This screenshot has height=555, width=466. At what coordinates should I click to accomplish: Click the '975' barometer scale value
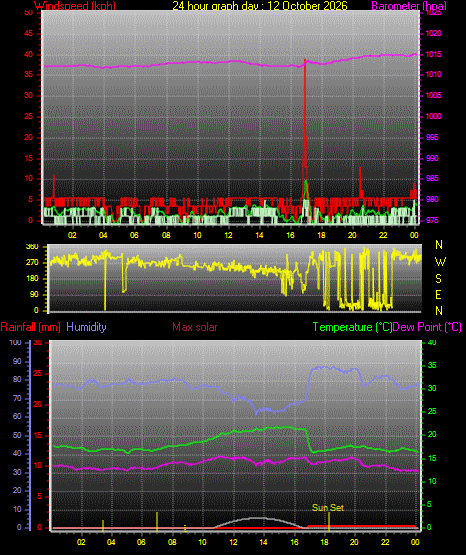[x=432, y=220]
